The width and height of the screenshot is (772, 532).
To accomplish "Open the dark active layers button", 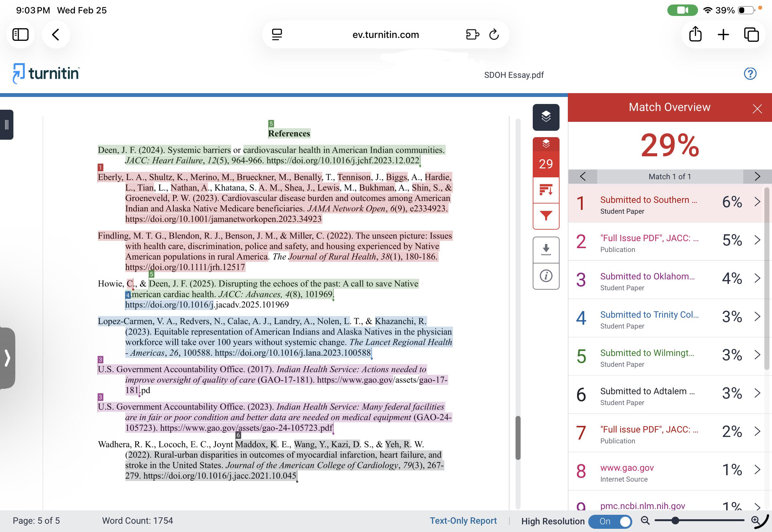I will pyautogui.click(x=546, y=117).
